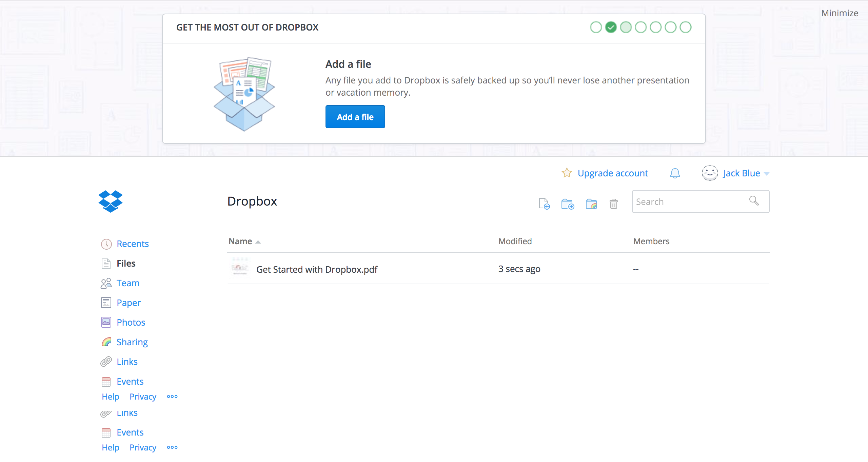
Task: Select the completed green checkmark step circle
Action: pyautogui.click(x=611, y=27)
